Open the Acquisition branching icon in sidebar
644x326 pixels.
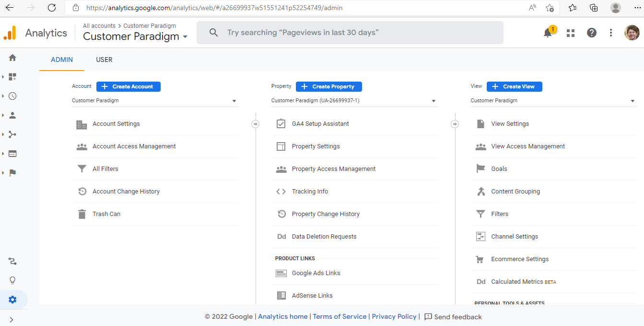[x=12, y=134]
